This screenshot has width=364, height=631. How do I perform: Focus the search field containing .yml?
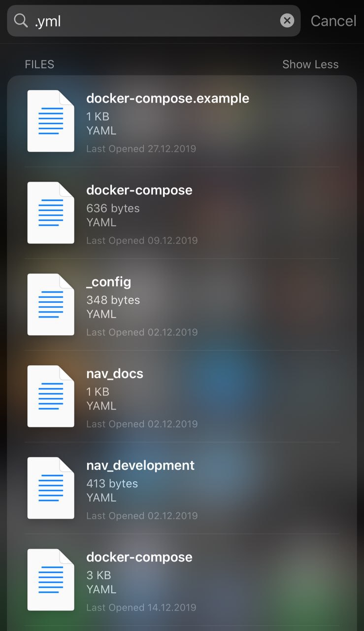point(154,21)
